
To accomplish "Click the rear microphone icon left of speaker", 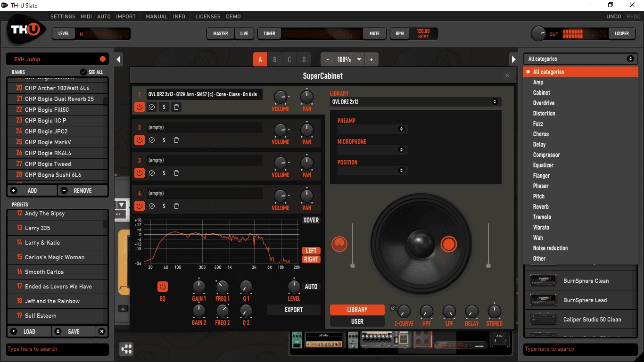I will (339, 244).
